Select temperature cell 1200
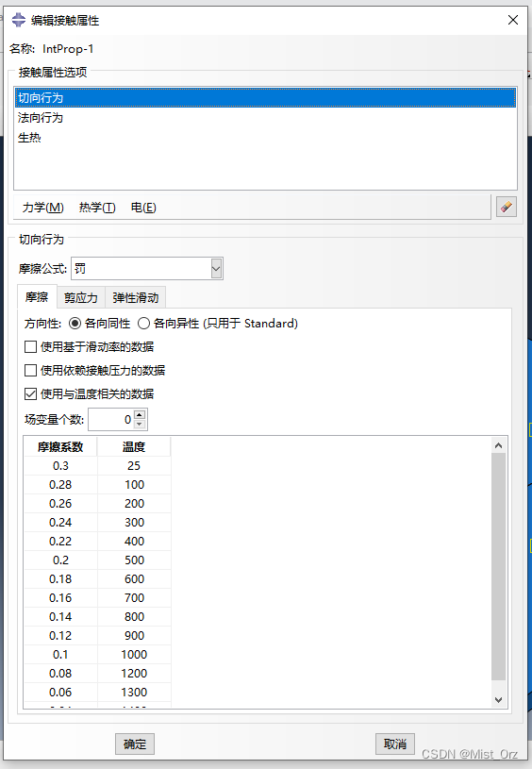The image size is (532, 769). tap(134, 674)
